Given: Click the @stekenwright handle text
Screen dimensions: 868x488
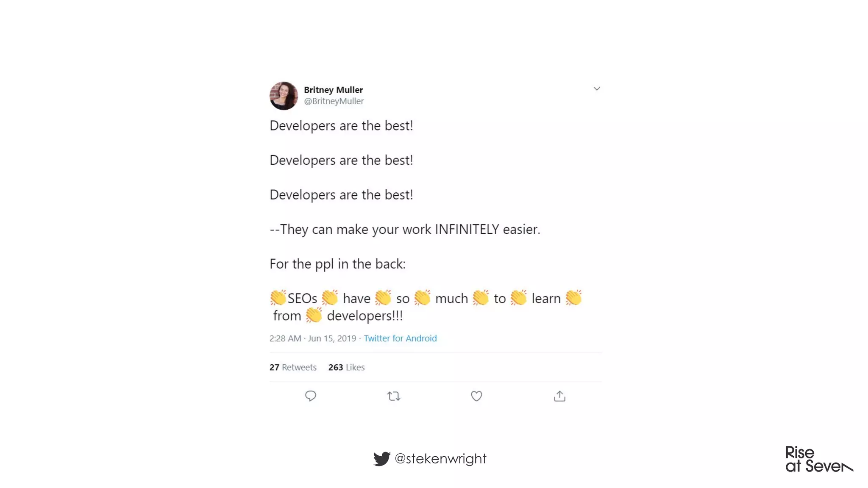Looking at the screenshot, I should [x=440, y=458].
